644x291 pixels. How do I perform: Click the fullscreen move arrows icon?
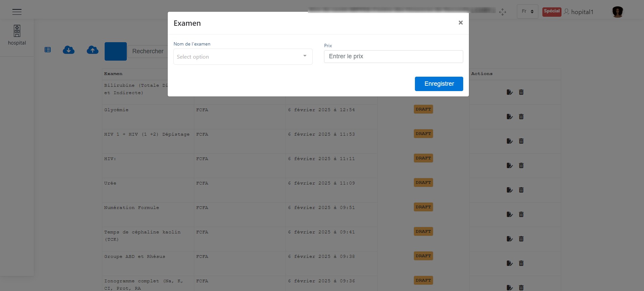tap(502, 12)
